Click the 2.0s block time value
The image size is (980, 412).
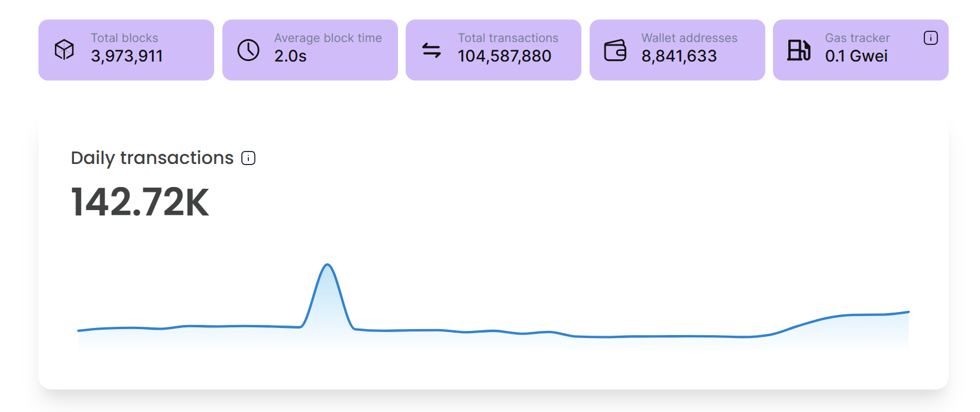[x=290, y=56]
